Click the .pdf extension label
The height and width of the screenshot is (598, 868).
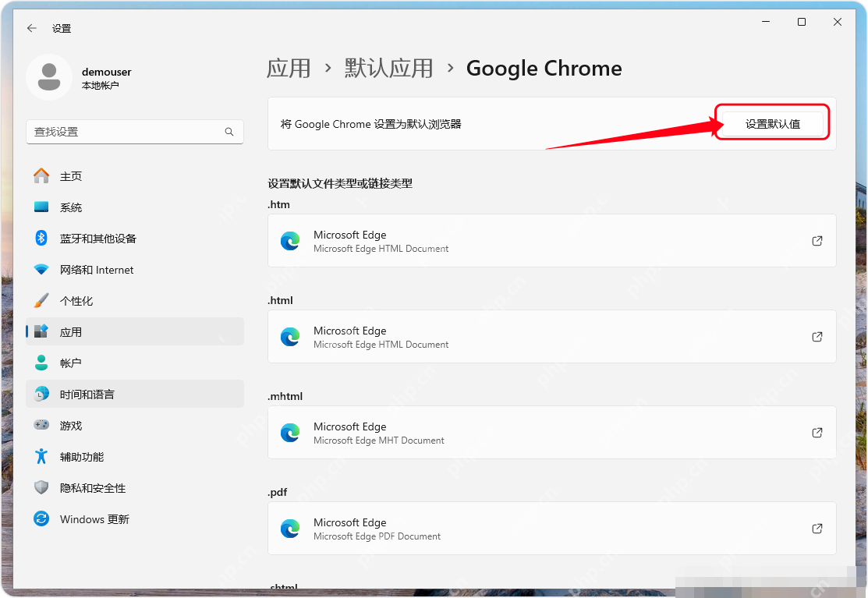click(x=278, y=492)
